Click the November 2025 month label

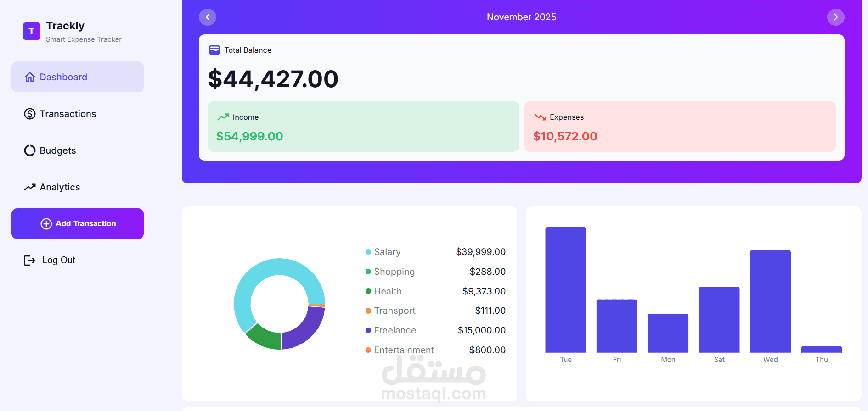(x=521, y=17)
